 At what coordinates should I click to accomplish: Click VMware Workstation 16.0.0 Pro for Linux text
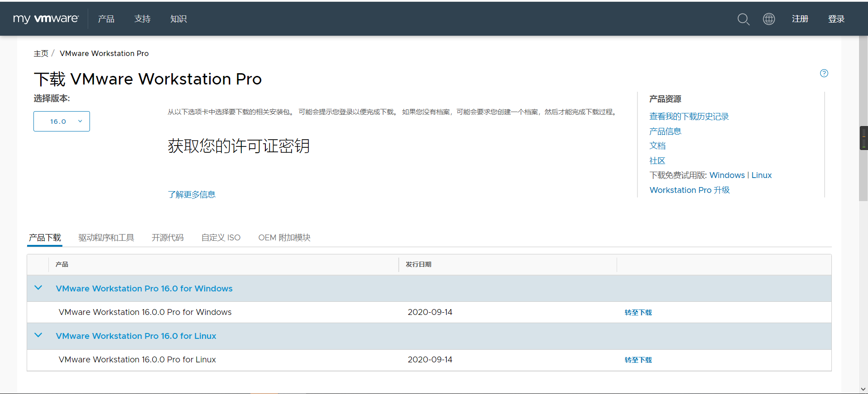coord(137,360)
